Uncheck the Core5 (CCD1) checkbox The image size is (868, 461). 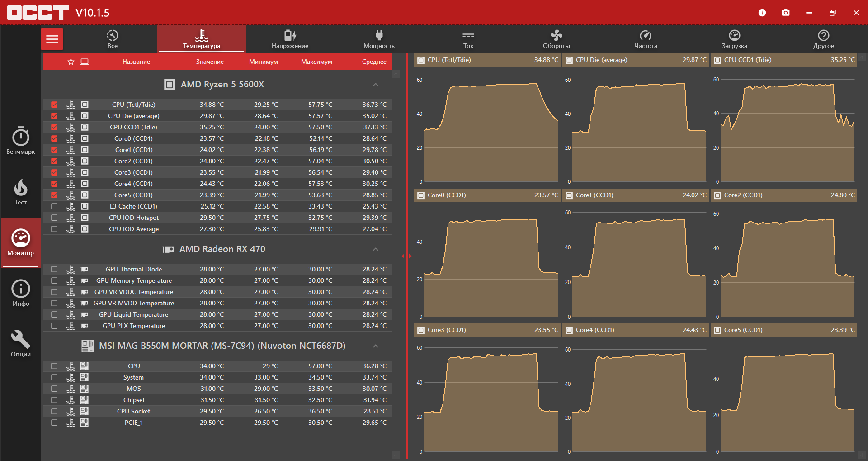[x=54, y=195]
